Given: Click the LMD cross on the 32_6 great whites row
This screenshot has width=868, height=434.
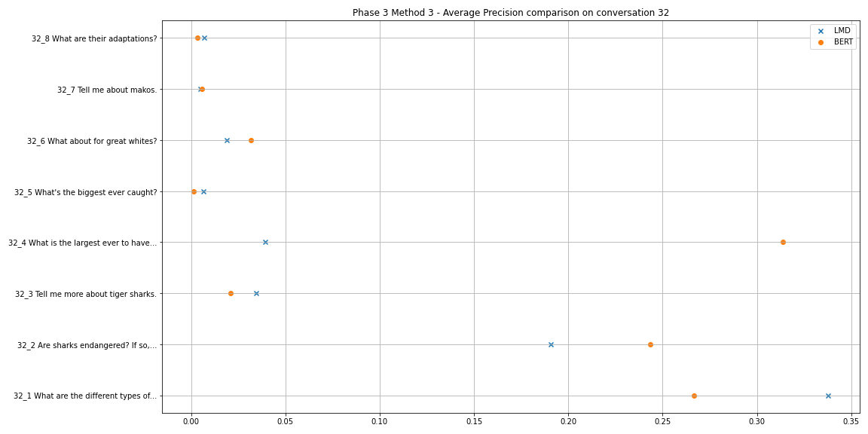Looking at the screenshot, I should coord(227,140).
